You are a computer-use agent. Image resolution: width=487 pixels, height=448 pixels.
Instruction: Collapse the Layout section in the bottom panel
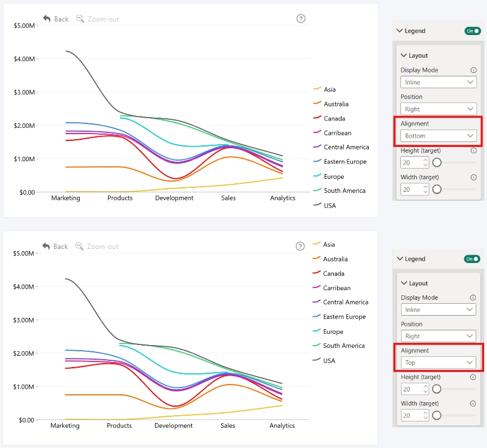click(404, 283)
